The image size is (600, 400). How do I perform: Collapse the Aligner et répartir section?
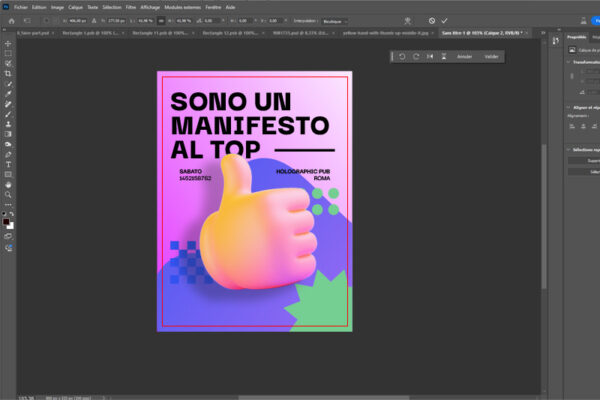point(569,105)
